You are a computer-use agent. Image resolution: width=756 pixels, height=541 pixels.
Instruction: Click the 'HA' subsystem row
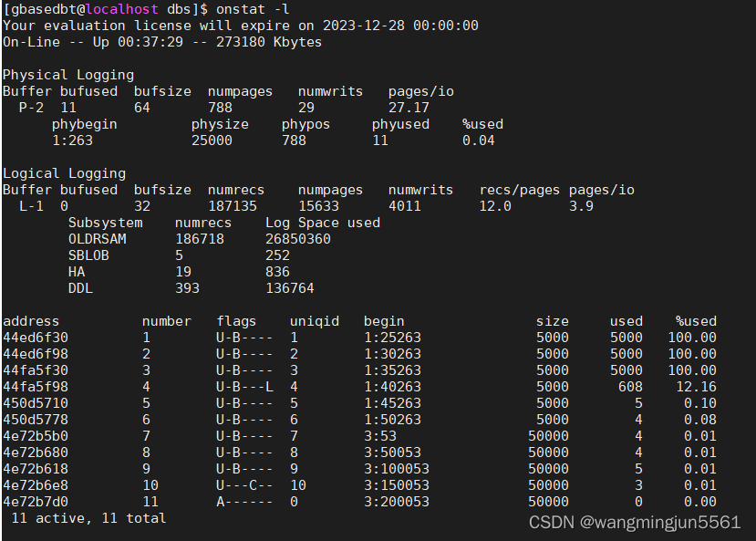[x=179, y=272]
